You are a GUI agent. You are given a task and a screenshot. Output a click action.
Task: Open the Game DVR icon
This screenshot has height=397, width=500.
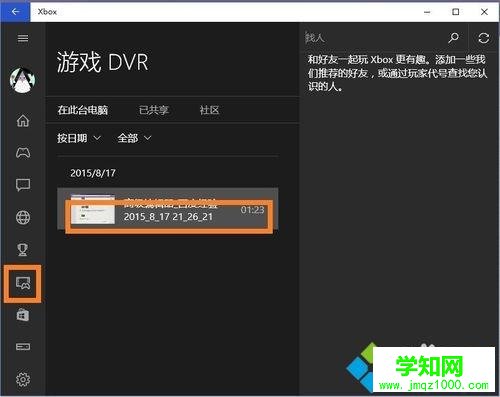point(23,283)
